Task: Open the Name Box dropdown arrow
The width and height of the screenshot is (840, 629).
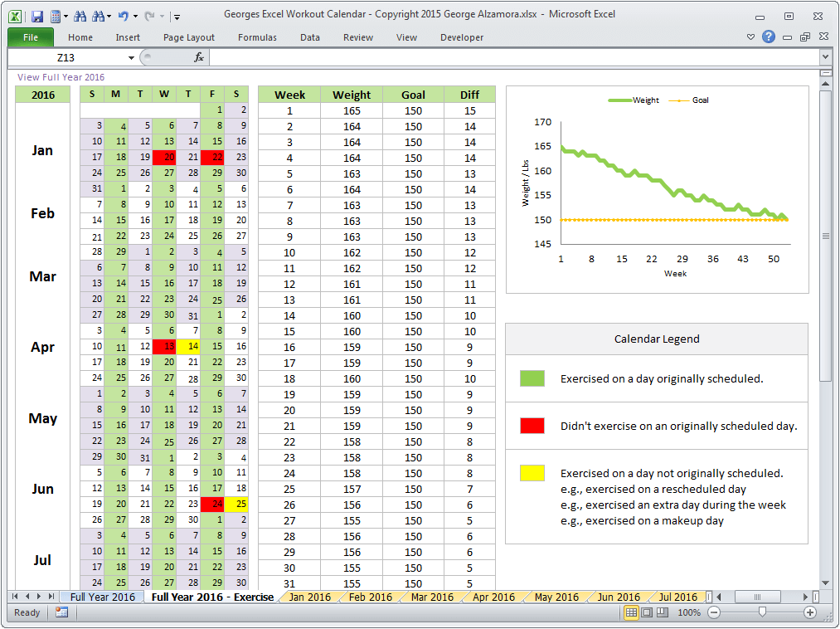Action: (x=131, y=57)
